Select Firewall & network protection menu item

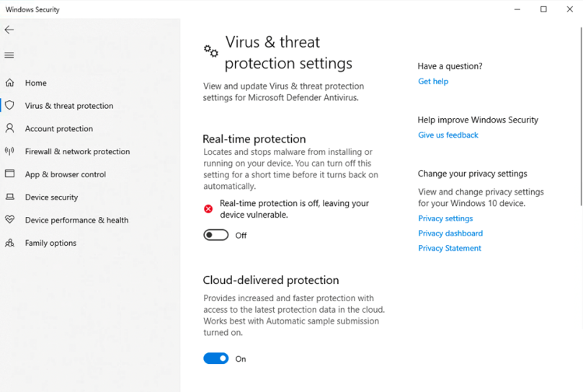click(x=77, y=151)
